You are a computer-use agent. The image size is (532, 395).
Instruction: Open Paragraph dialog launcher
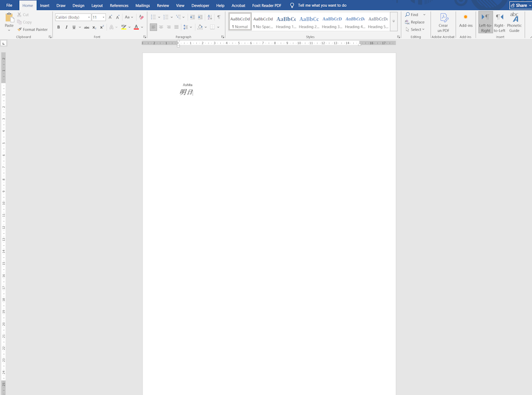[x=222, y=37]
